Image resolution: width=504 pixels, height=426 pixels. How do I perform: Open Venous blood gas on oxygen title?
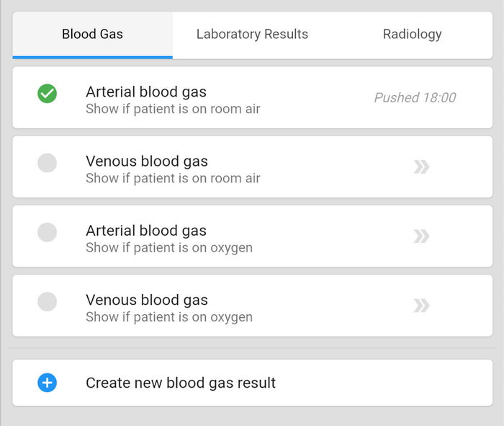[x=147, y=299]
